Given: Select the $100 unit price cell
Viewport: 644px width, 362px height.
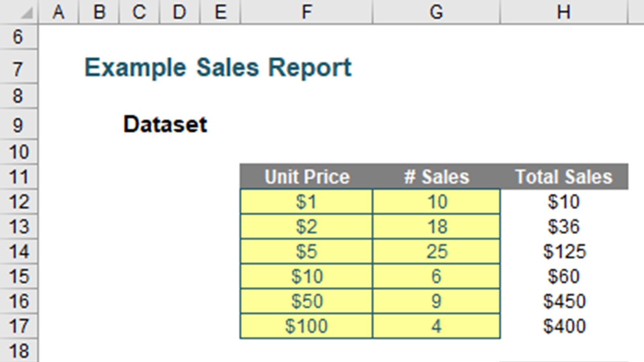Looking at the screenshot, I should pyautogui.click(x=306, y=326).
